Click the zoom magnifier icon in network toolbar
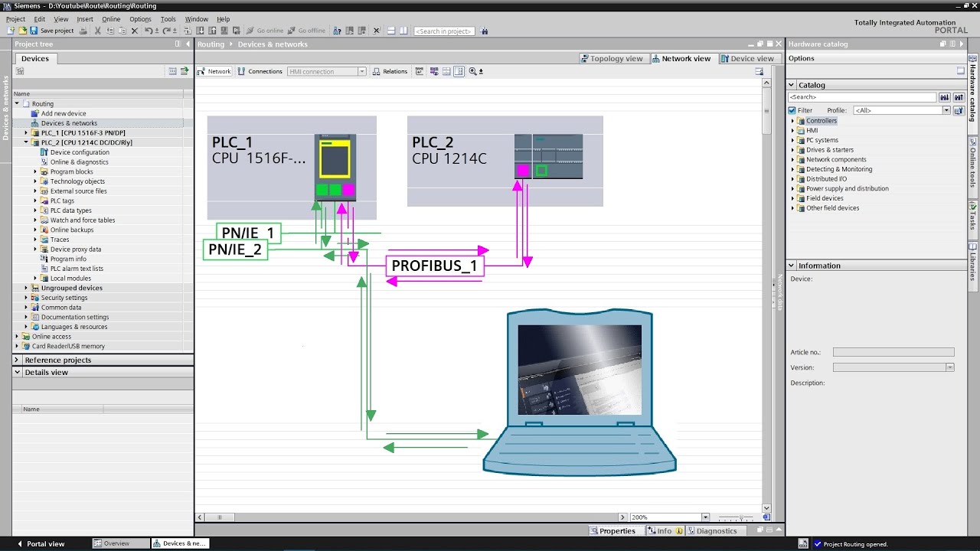This screenshot has width=980, height=551. tap(473, 71)
